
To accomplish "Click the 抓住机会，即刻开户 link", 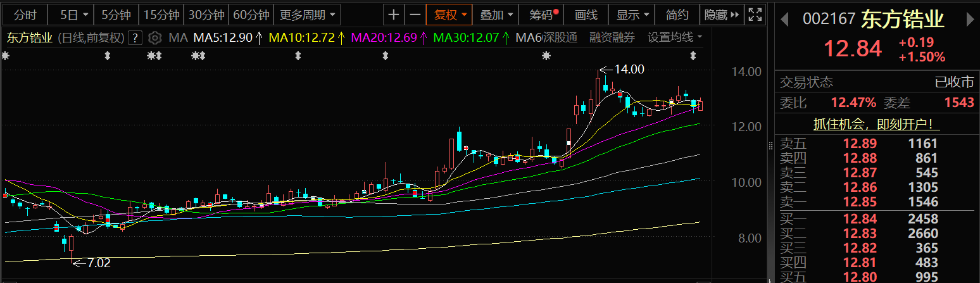I will point(876,124).
